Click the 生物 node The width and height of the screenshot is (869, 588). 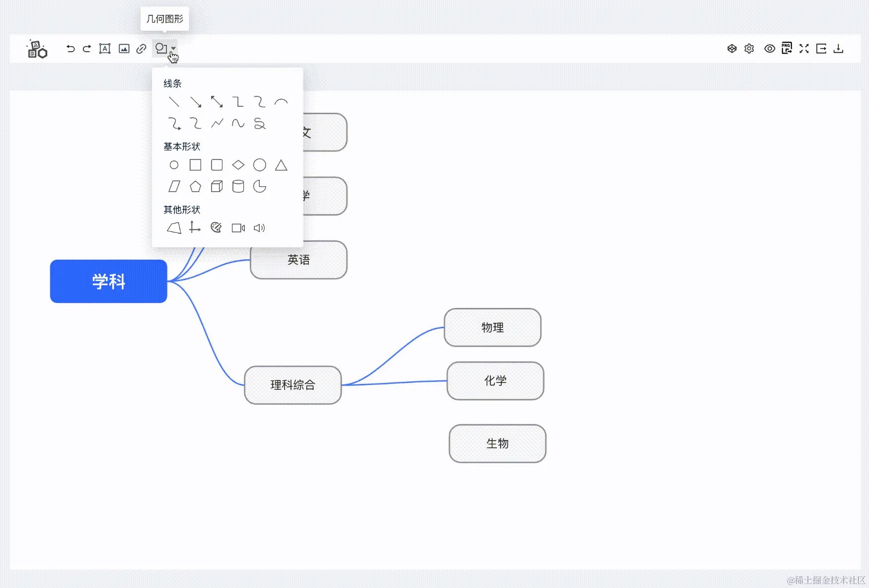[x=497, y=443]
